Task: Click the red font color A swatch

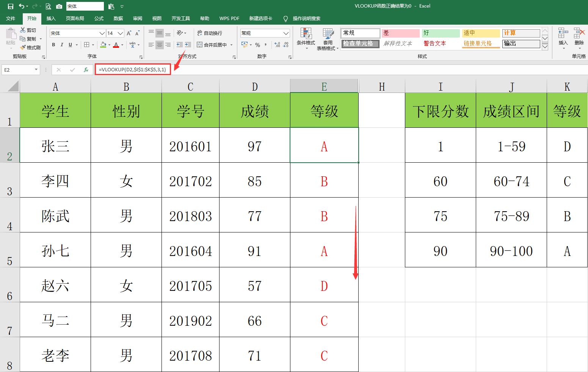Action: click(x=116, y=45)
